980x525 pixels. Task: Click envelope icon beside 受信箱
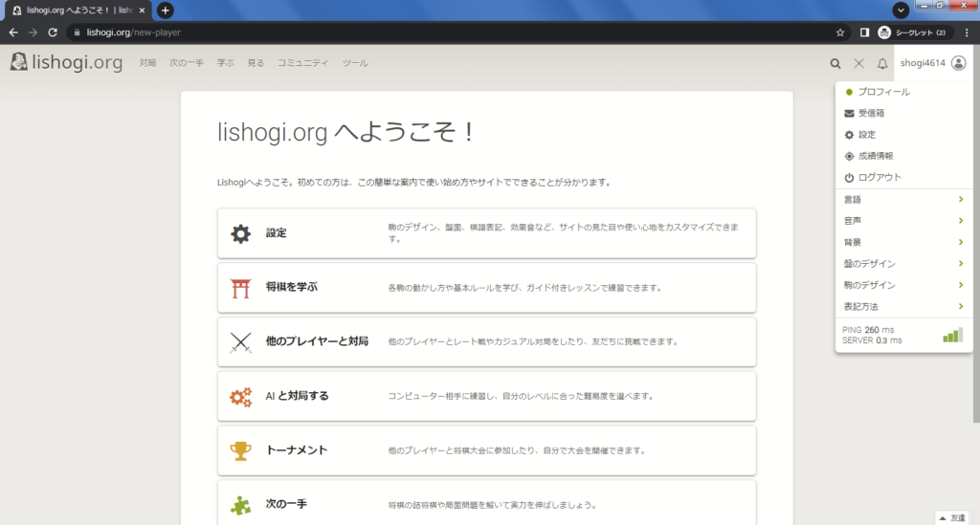(x=849, y=114)
